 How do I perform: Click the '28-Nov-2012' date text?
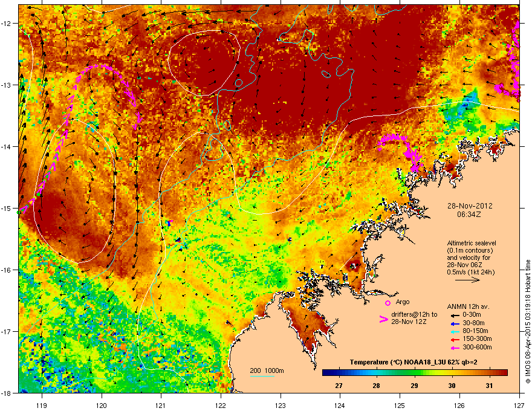(x=470, y=206)
